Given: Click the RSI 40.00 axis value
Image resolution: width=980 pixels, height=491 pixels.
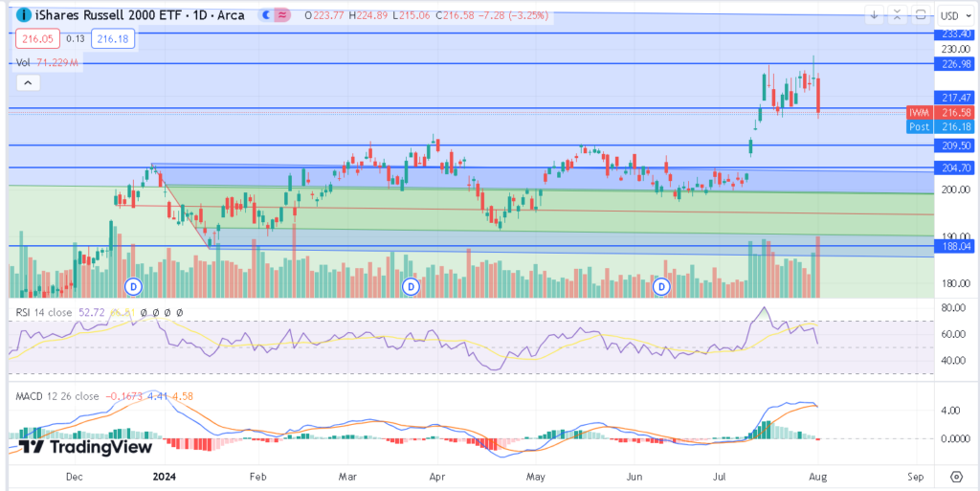Looking at the screenshot, I should 954,361.
